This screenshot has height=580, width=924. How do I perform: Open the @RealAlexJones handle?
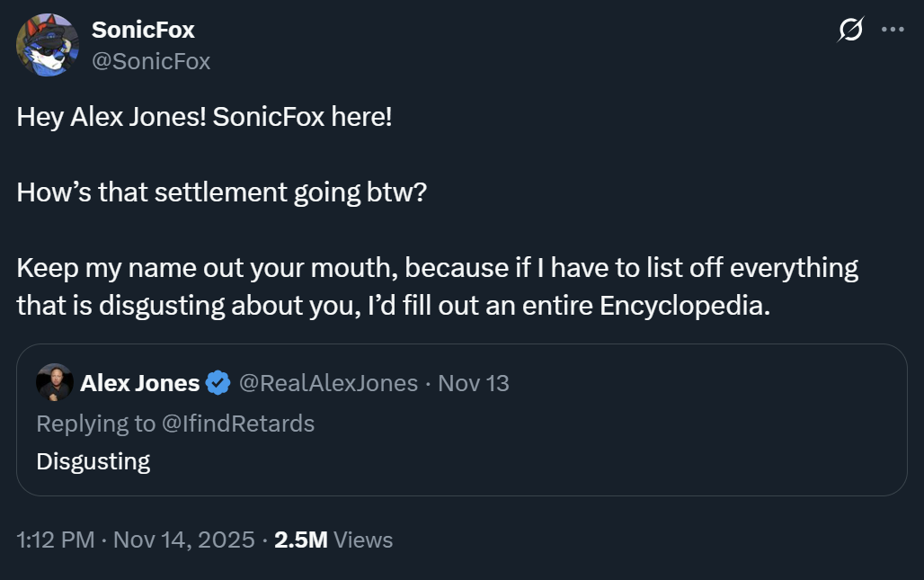coord(328,383)
